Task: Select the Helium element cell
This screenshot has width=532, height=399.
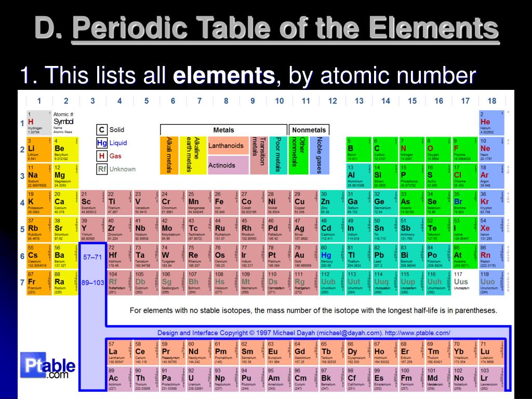Action: [x=491, y=123]
